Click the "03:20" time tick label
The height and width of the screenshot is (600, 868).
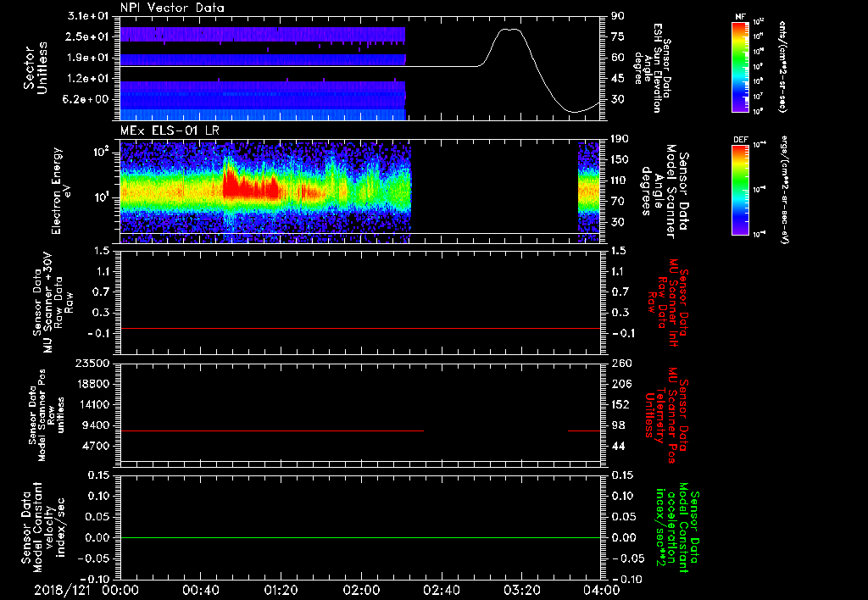521,590
